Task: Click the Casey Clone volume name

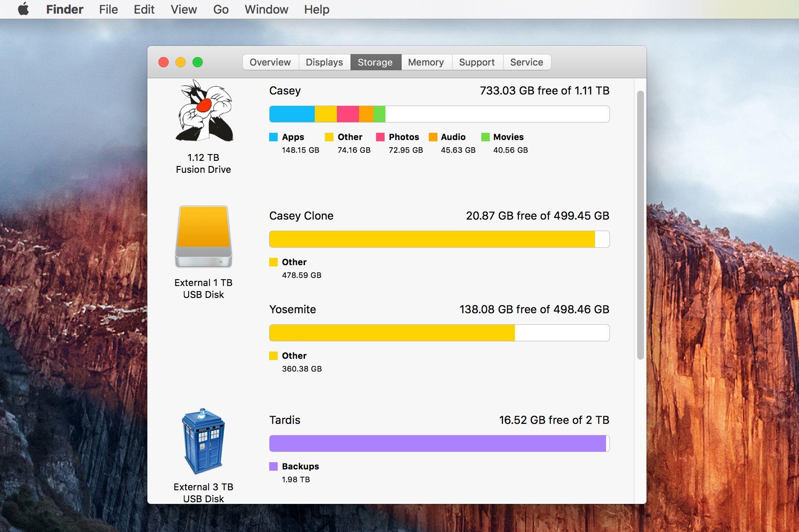Action: [x=301, y=216]
